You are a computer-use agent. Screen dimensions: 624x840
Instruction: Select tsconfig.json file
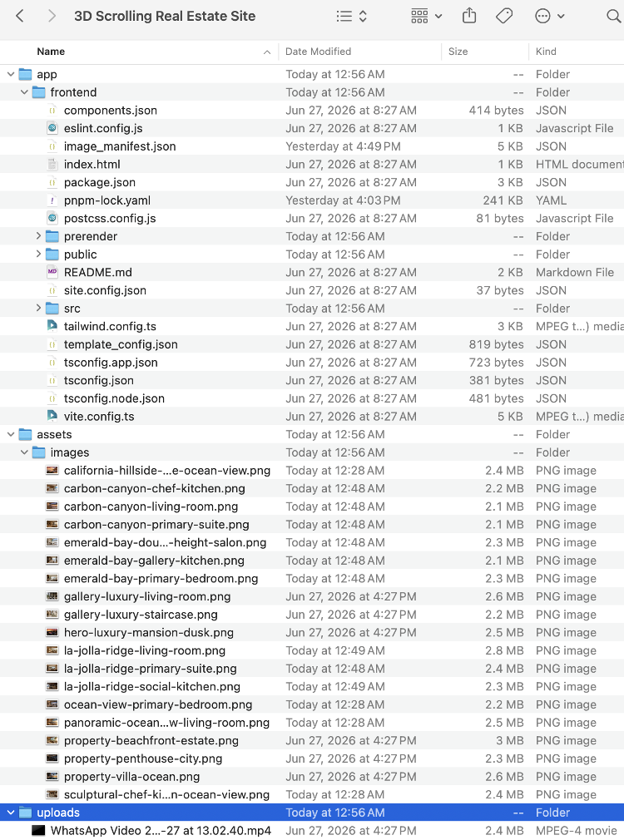99,380
